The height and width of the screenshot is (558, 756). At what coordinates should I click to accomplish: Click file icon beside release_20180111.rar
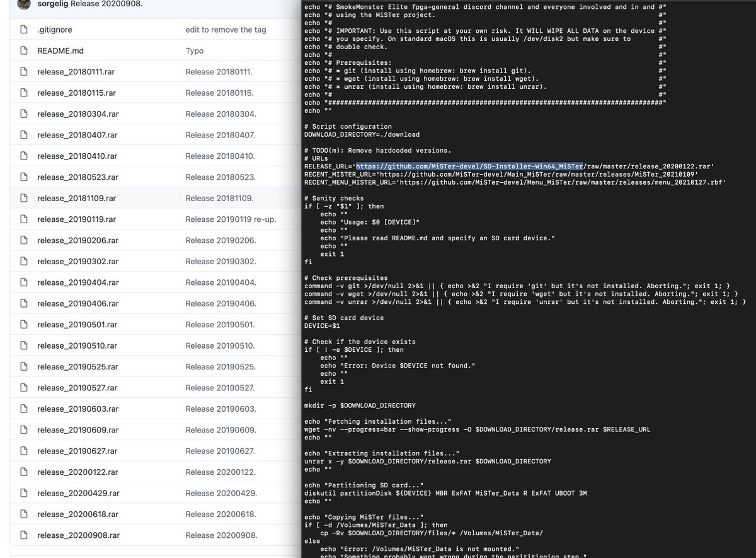[x=23, y=72]
